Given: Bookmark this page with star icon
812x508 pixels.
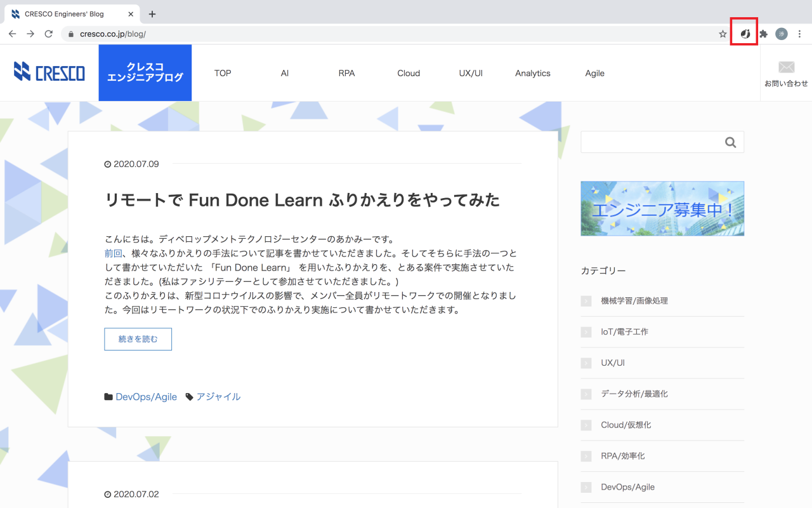Looking at the screenshot, I should click(x=723, y=34).
